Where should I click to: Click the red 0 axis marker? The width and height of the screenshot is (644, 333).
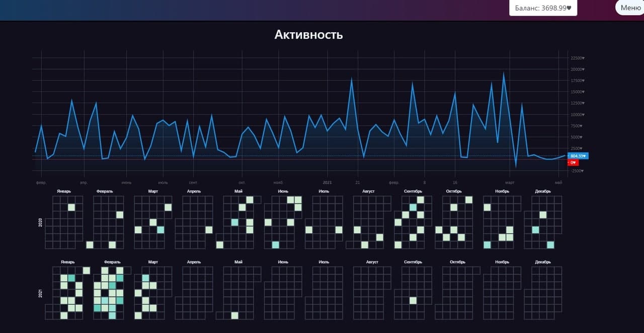[x=573, y=163]
